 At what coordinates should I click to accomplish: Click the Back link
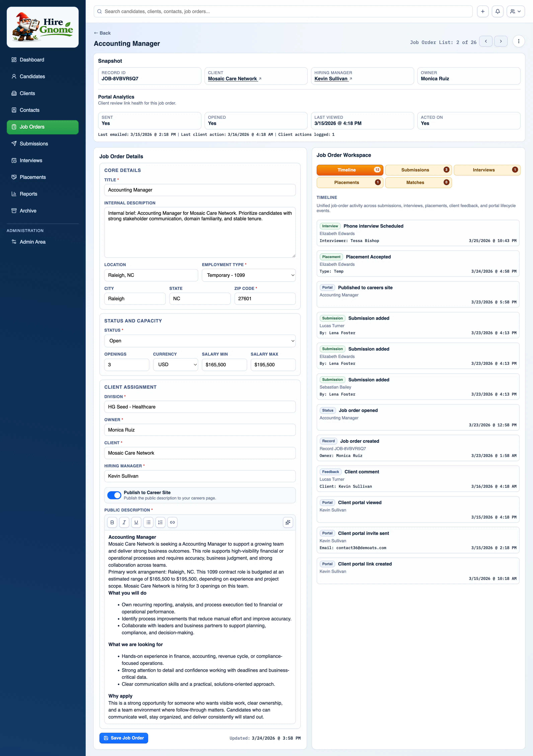coord(102,33)
